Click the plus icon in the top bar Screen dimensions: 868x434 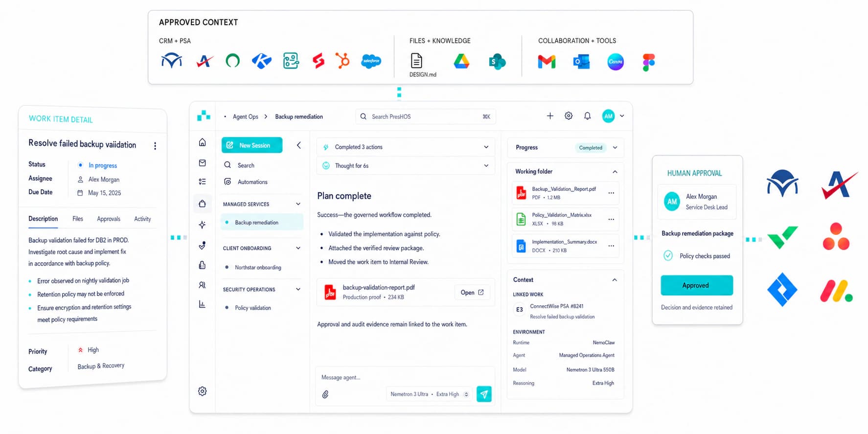550,116
